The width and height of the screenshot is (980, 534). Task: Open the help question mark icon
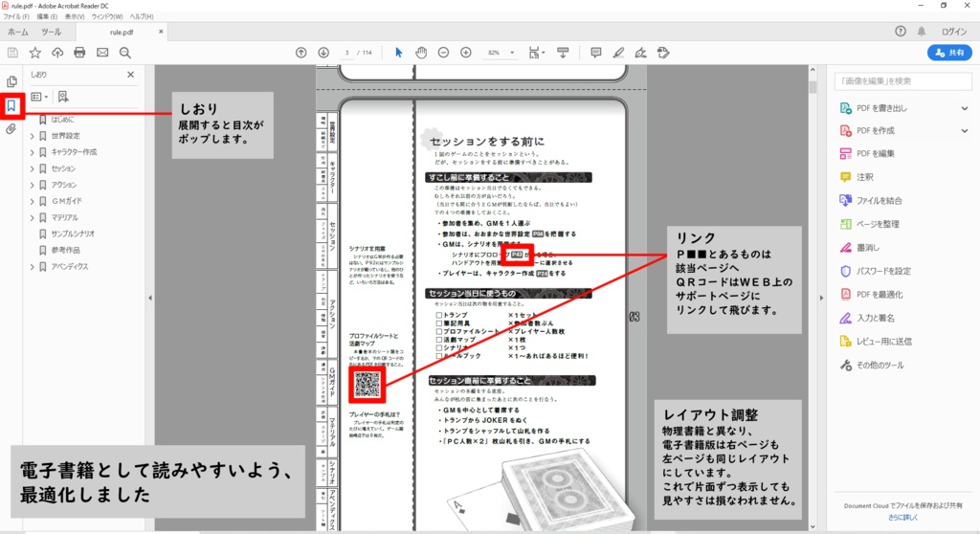[x=900, y=32]
